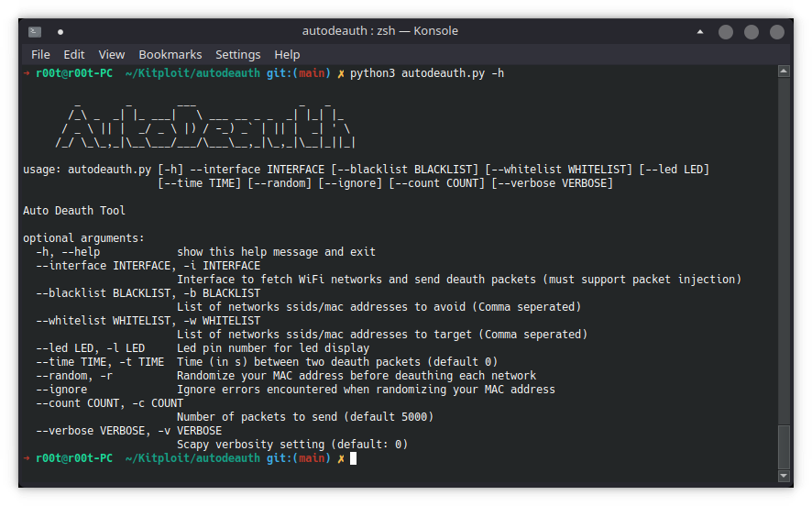Click 'Number of packets to send (default 5000)'
This screenshot has width=812, height=506.
[x=305, y=417]
